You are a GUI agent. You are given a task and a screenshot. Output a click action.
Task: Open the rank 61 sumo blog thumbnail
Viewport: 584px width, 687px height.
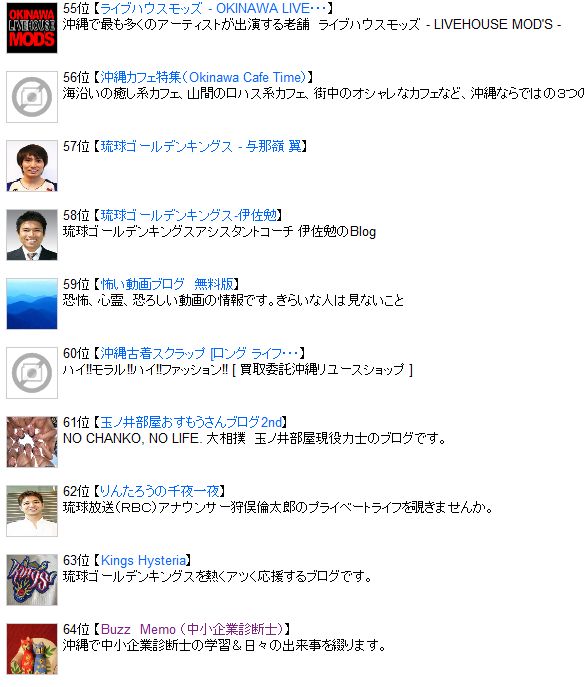point(32,442)
